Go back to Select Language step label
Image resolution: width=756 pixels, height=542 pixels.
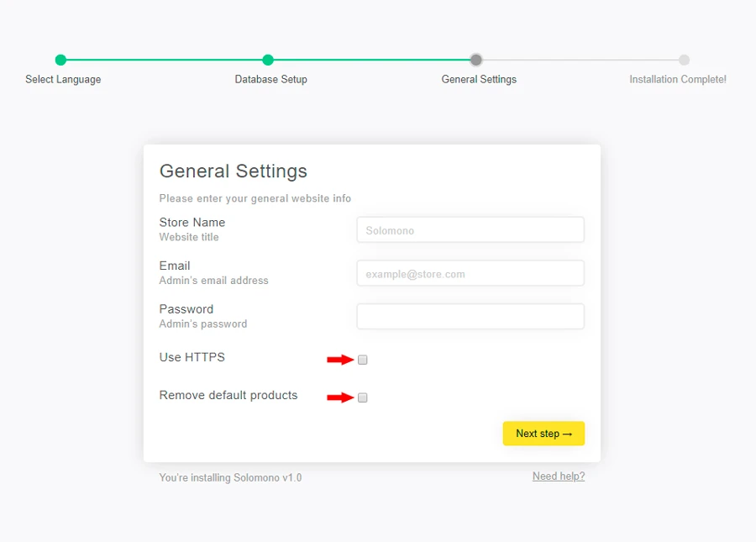tap(63, 80)
